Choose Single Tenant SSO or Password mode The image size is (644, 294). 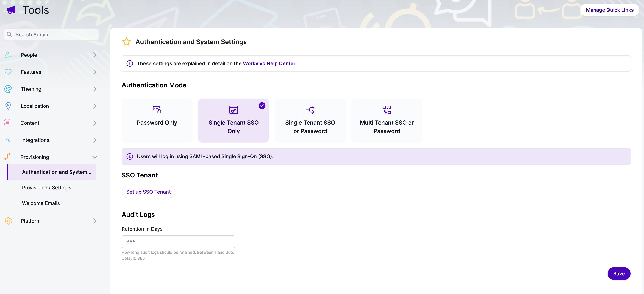pyautogui.click(x=310, y=121)
